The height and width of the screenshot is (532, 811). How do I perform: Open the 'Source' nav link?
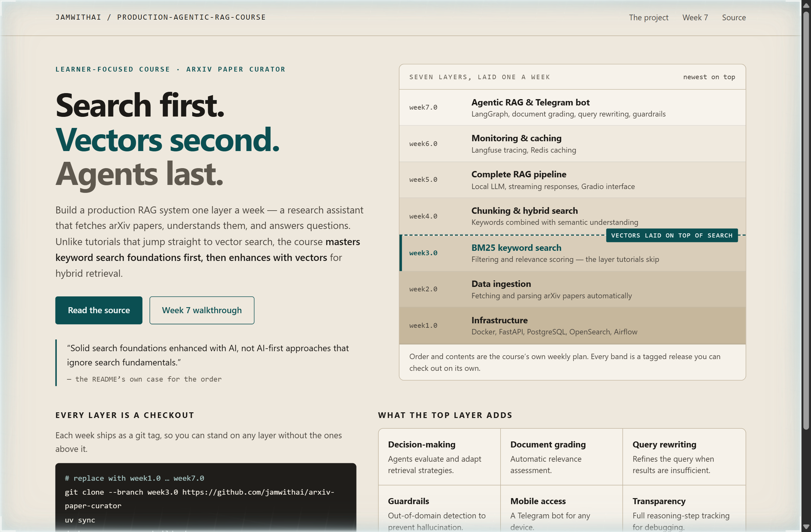pyautogui.click(x=734, y=17)
